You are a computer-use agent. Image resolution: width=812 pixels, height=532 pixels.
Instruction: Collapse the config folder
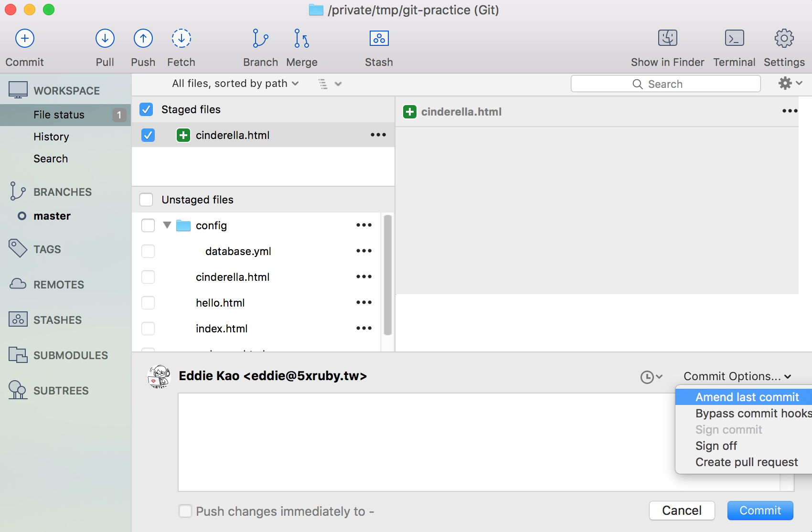click(x=167, y=225)
